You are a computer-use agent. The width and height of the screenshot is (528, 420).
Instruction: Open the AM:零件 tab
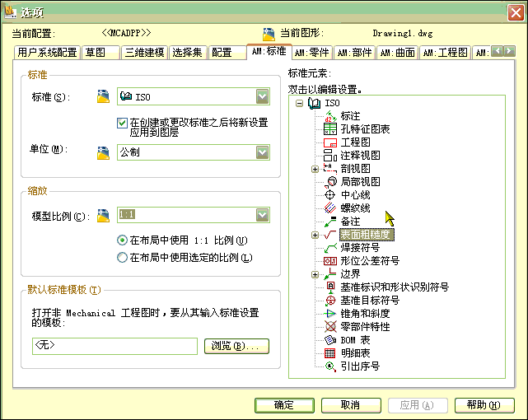312,53
